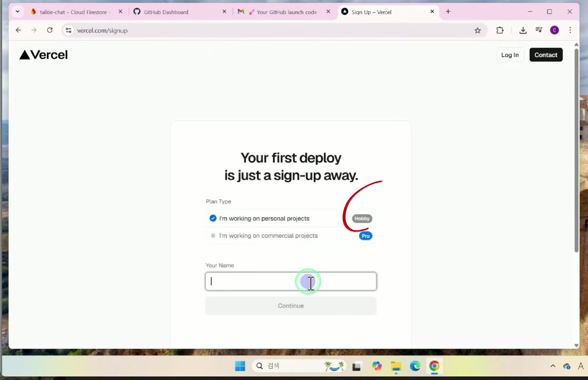Click the page vertical scrollbar
Screen dimensions: 588x380
pyautogui.click(x=576, y=150)
